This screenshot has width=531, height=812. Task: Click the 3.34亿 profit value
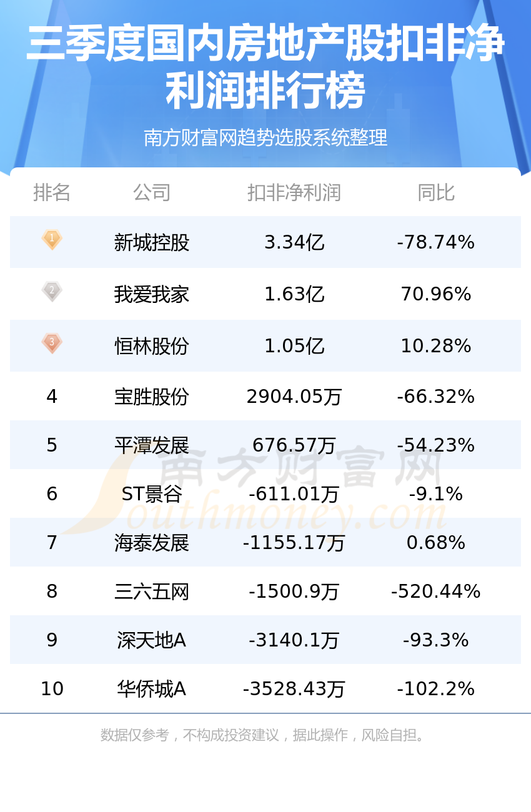click(294, 242)
